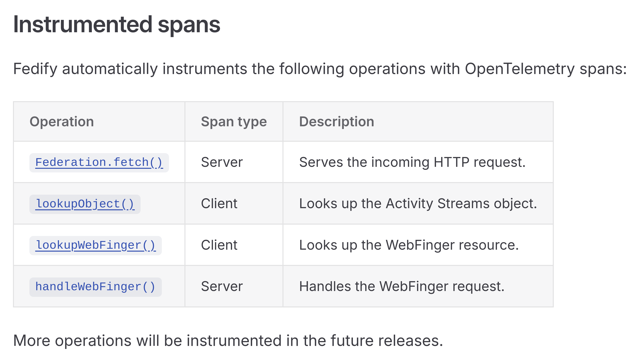
Task: Click 'Handles the WebFinger request' text
Action: click(401, 287)
